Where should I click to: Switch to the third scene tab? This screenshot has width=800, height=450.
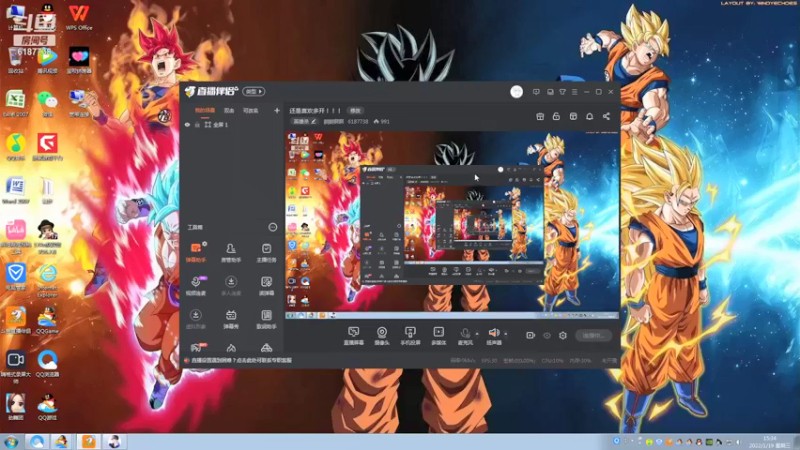251,111
